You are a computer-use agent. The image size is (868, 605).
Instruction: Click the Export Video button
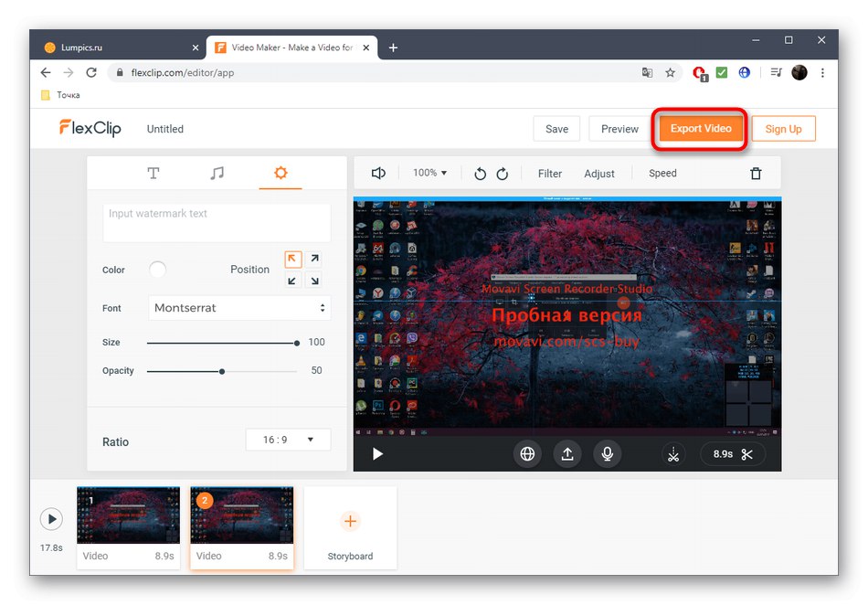coord(700,129)
